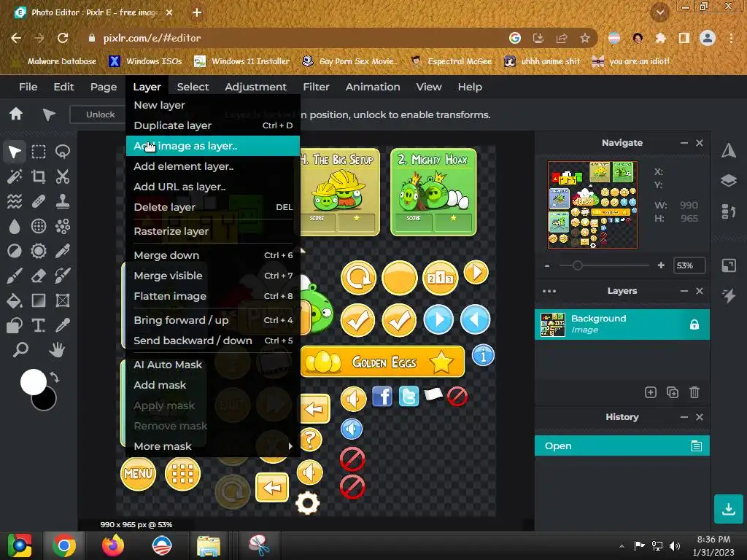Open the white foreground color swatch
The height and width of the screenshot is (560, 747).
[x=33, y=382]
